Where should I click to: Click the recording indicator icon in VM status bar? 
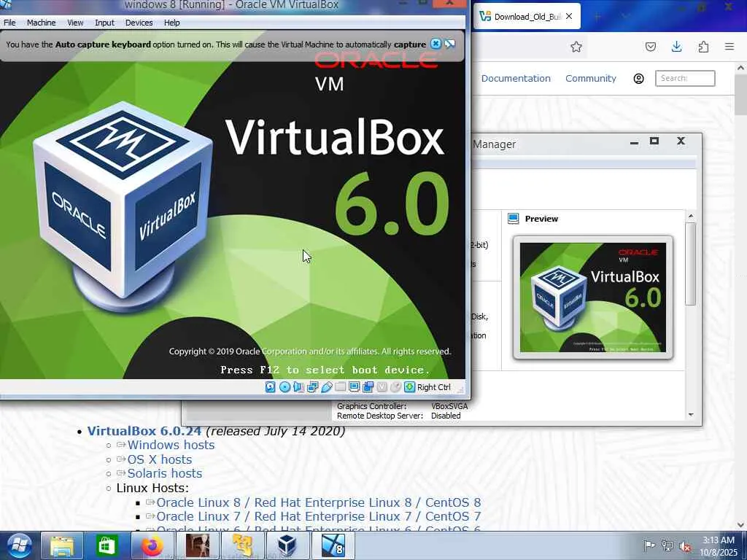(x=368, y=387)
